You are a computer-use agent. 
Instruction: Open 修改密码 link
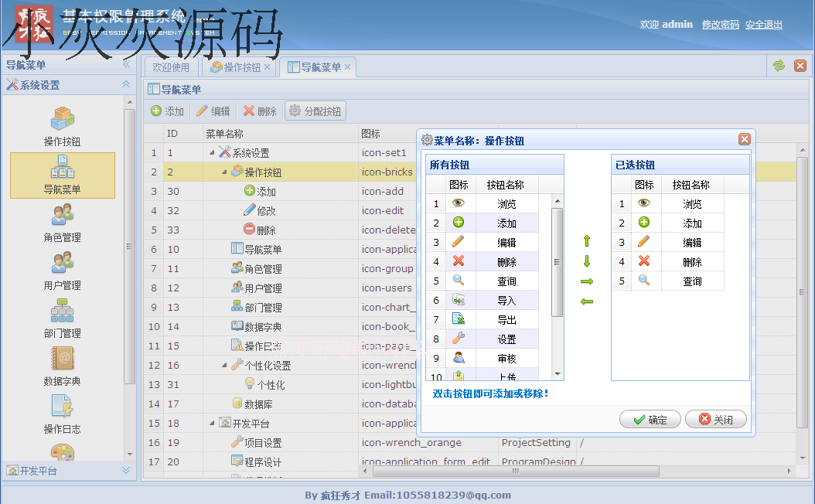pos(721,25)
